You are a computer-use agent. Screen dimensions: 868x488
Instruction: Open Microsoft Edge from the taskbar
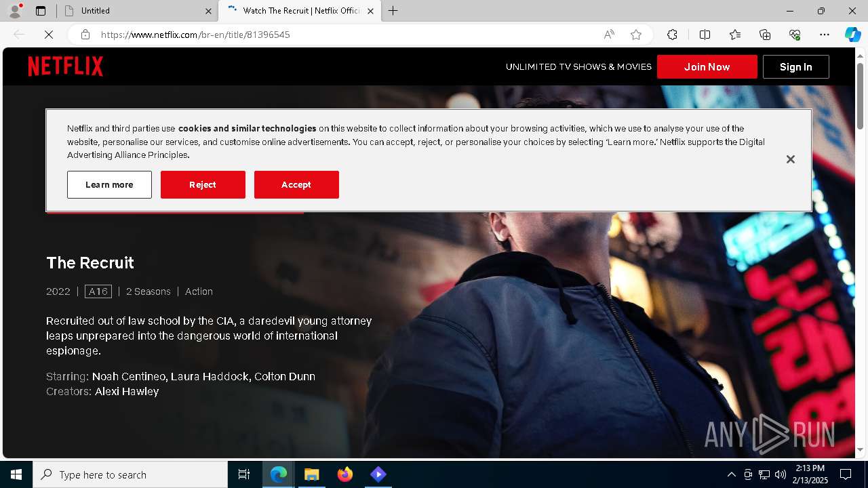(279, 474)
